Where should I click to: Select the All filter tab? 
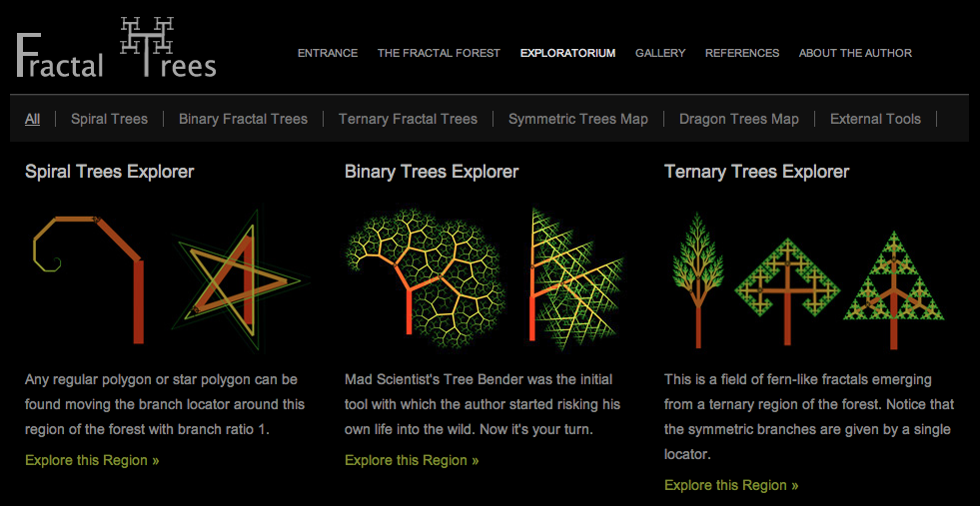[x=33, y=119]
